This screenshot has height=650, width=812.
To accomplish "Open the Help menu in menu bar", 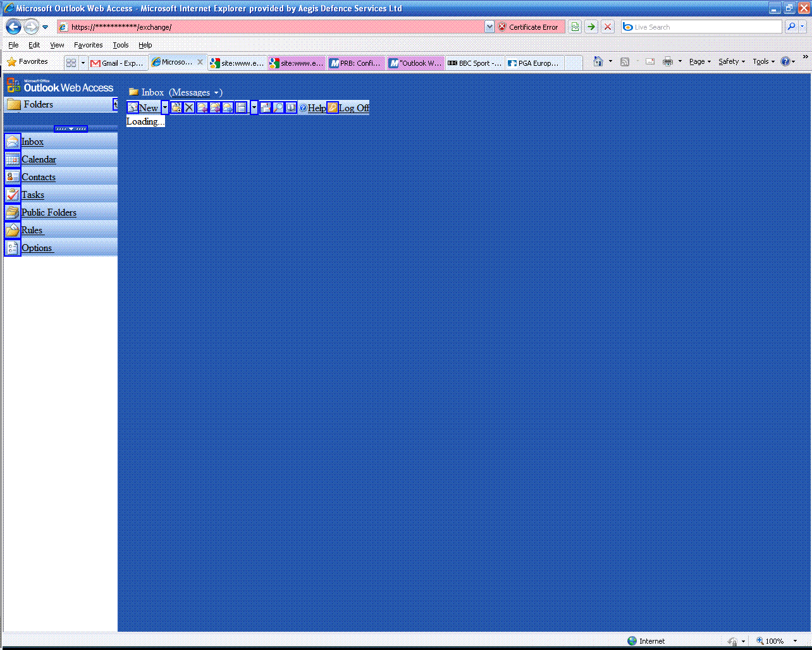I will (x=145, y=45).
